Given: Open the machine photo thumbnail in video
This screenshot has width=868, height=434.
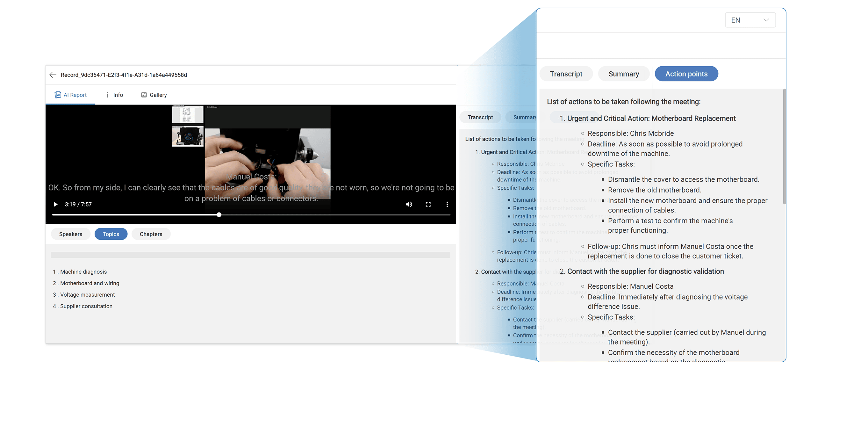Looking at the screenshot, I should (x=188, y=136).
